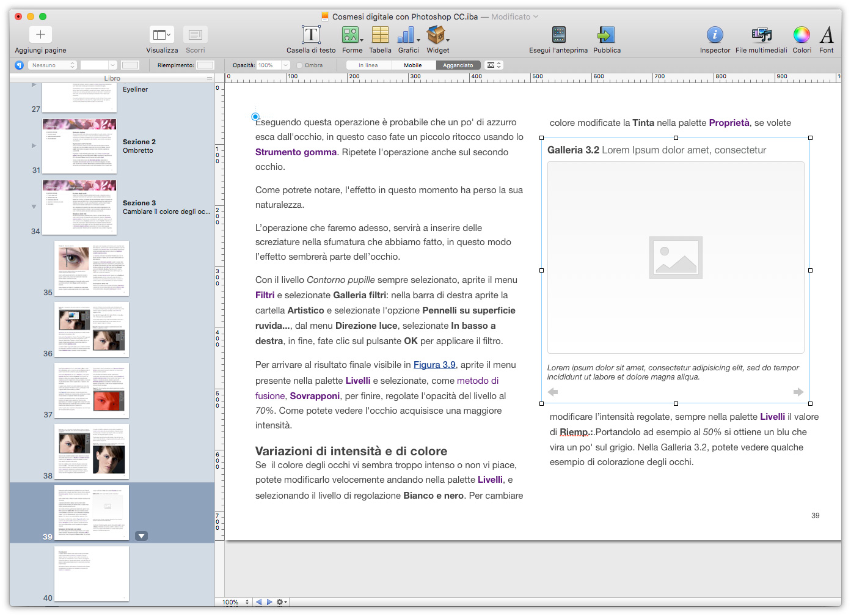The width and height of the screenshot is (851, 616).
Task: Click the blue paragraph style icon
Action: tap(20, 65)
